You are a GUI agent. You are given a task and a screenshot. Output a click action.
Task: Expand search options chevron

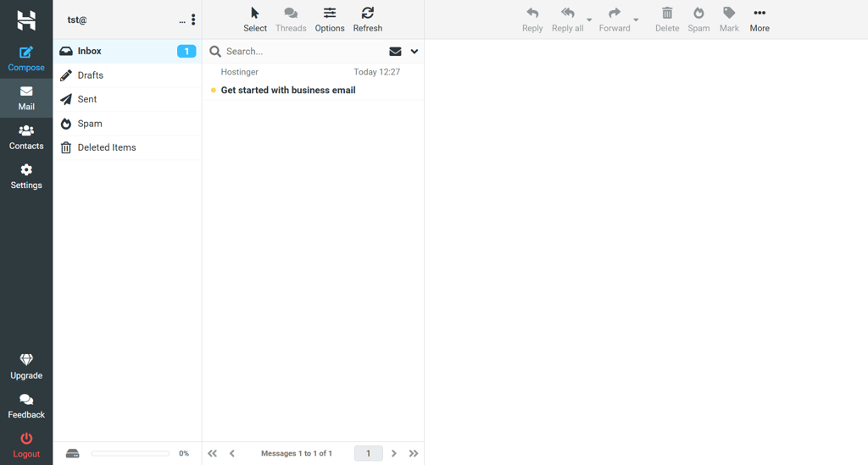[414, 52]
